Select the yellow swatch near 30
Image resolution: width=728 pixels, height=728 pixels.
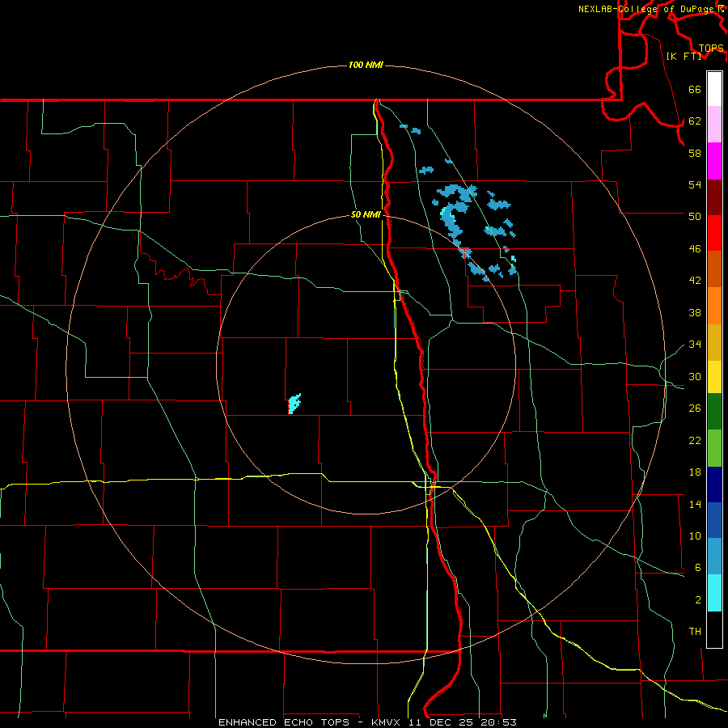(x=714, y=376)
